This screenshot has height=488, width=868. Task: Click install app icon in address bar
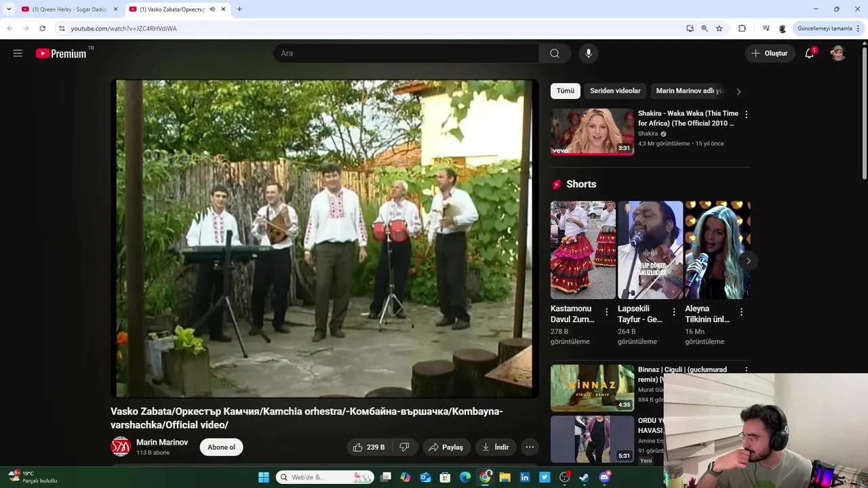point(690,28)
